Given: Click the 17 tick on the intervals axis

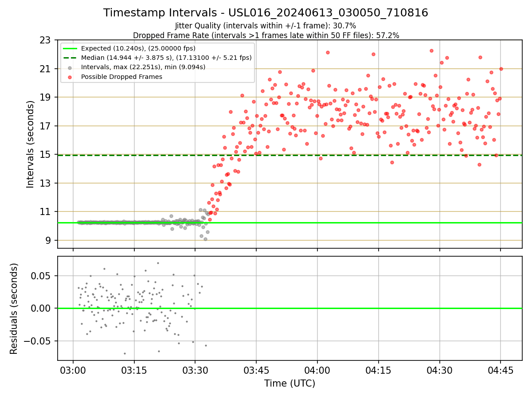Looking at the screenshot, I should [x=46, y=126].
